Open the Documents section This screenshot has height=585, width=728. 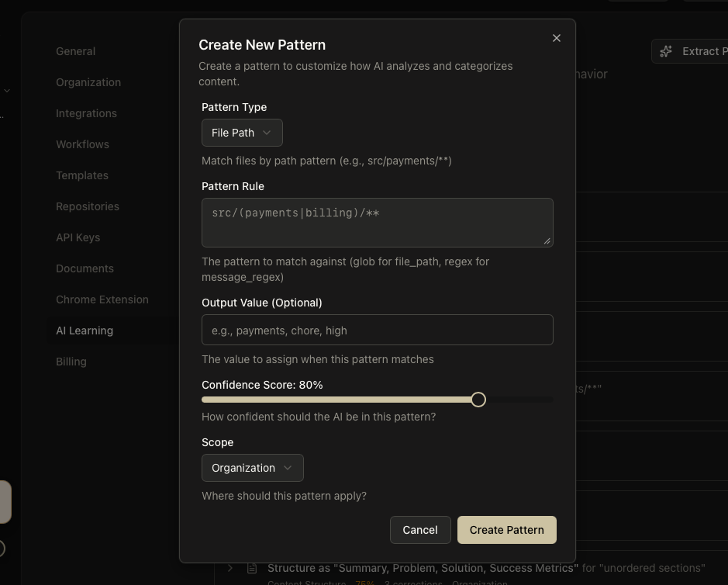85,268
